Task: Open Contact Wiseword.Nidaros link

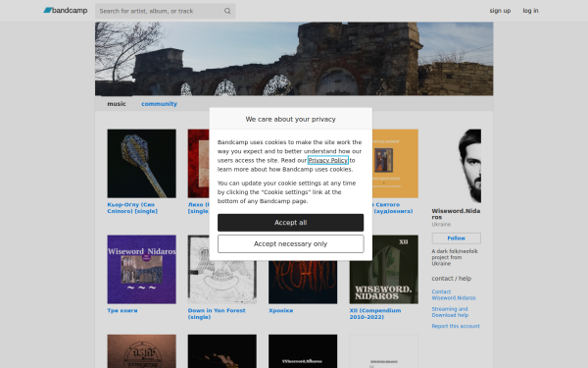Action: [x=454, y=294]
